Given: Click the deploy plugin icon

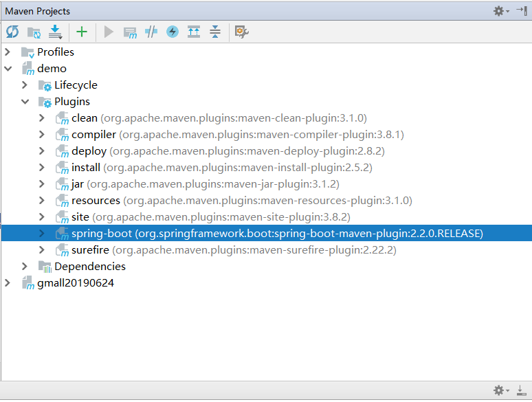Looking at the screenshot, I should click(x=63, y=151).
